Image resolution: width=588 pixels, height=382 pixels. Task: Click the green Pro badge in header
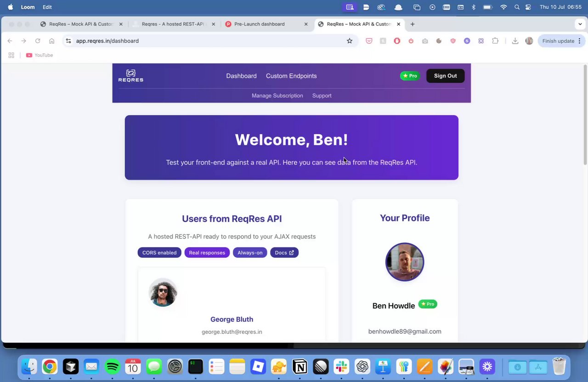[x=410, y=76]
